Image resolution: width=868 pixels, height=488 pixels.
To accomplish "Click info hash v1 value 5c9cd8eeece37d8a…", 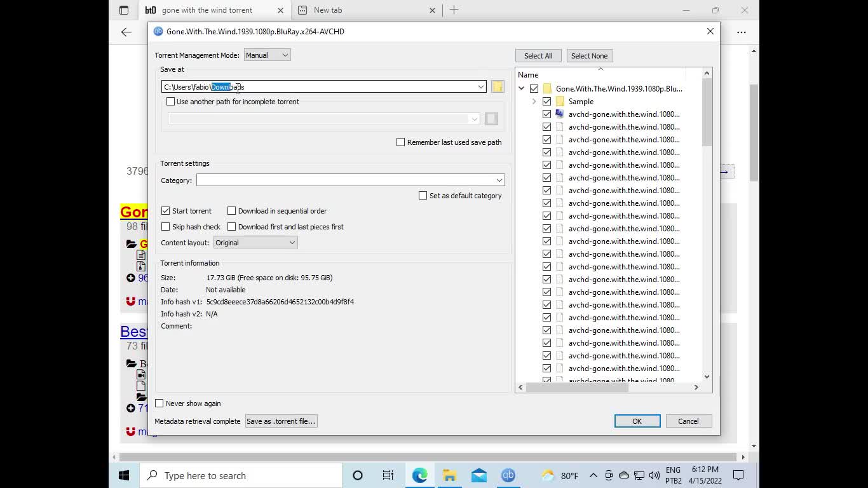I will point(280,302).
